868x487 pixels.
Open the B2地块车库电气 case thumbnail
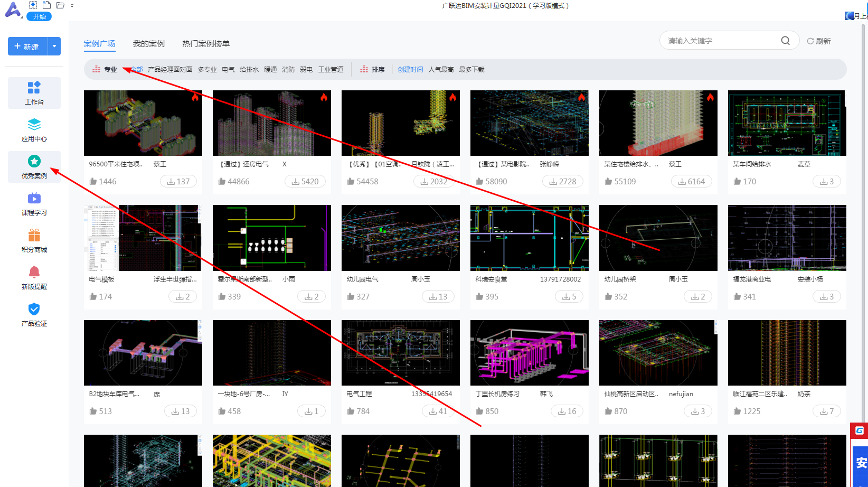pos(143,353)
